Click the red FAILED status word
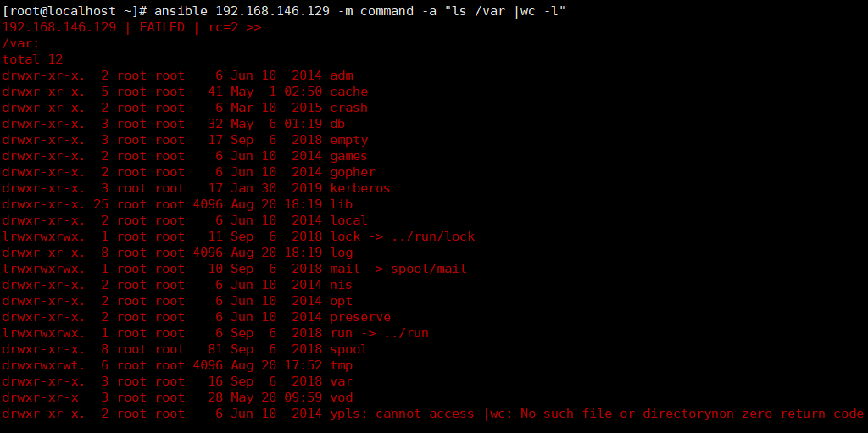 click(x=162, y=27)
